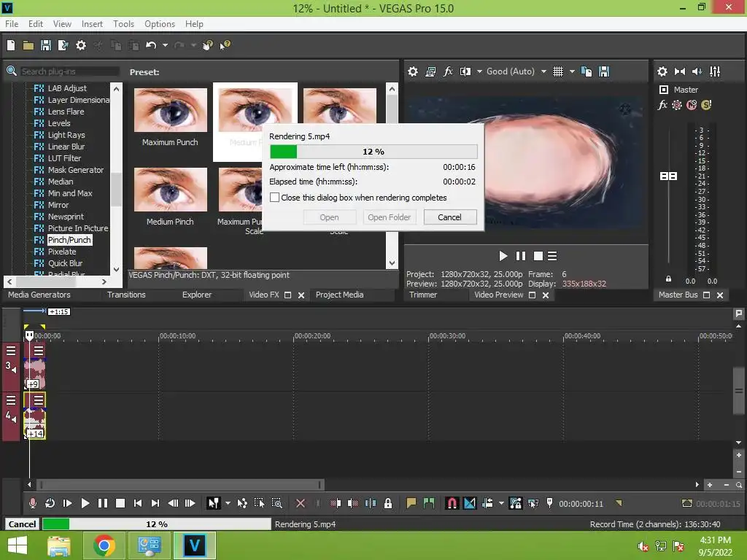This screenshot has height=560, width=747.
Task: Open the Insert menu
Action: [x=92, y=24]
